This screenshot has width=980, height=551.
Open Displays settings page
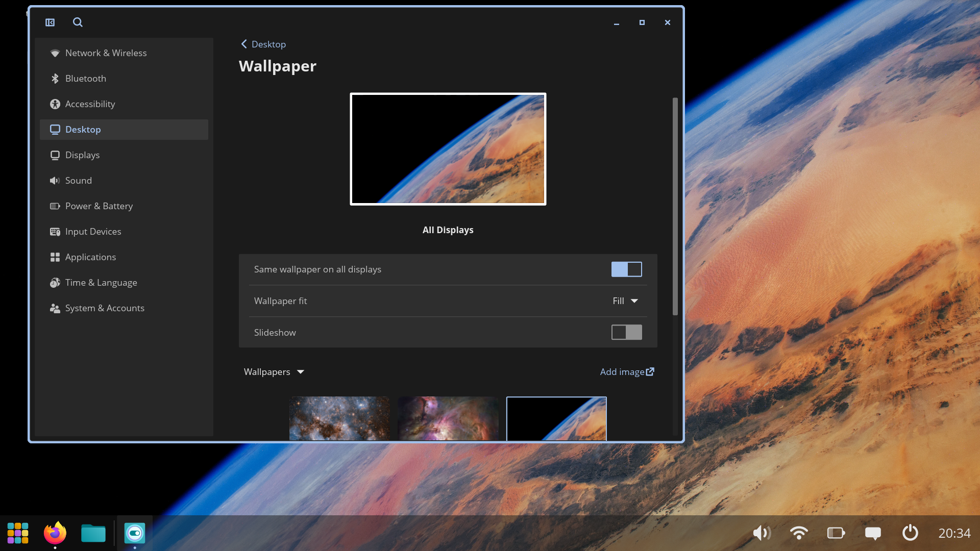coord(124,155)
